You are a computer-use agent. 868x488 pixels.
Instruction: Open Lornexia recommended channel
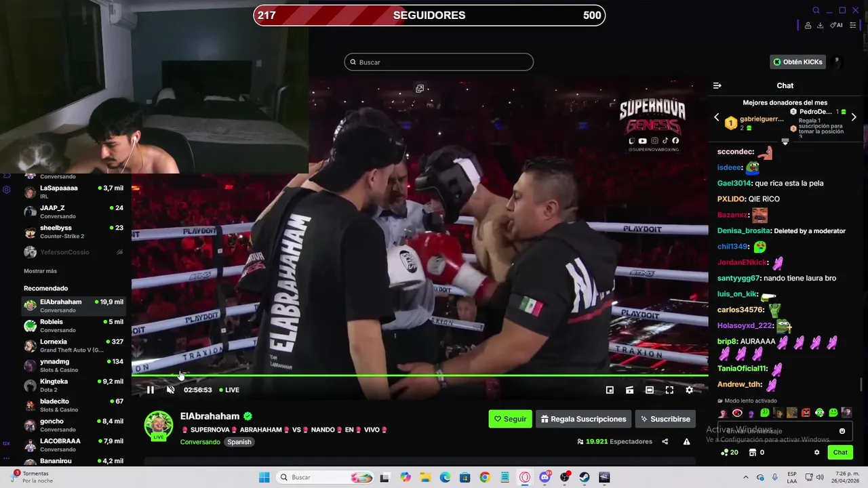[73, 346]
